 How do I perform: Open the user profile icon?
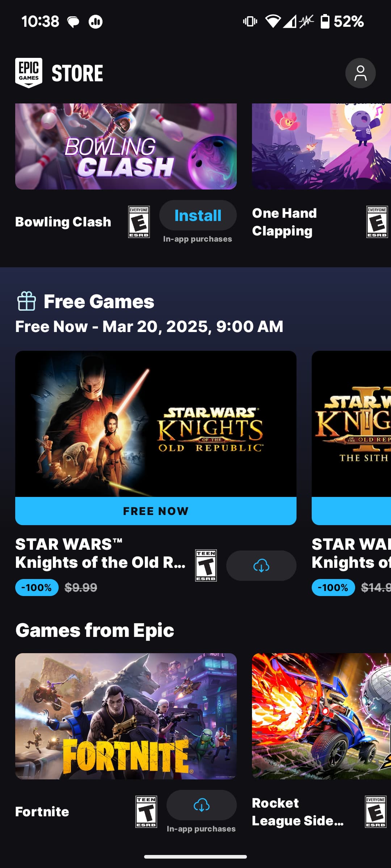point(360,73)
